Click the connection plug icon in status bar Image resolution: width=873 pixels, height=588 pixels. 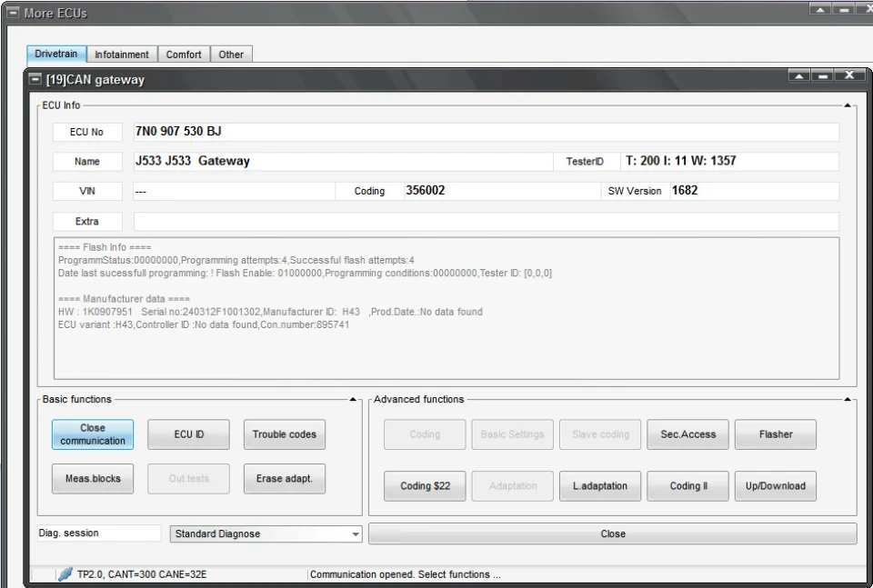click(65, 573)
